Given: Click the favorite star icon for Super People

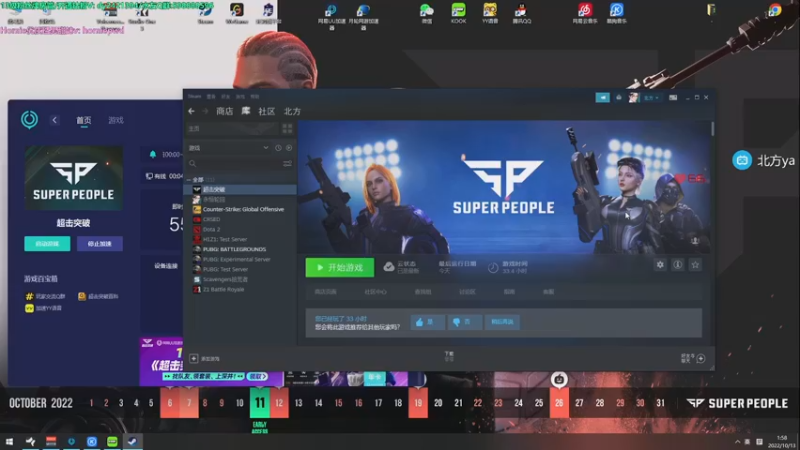Looking at the screenshot, I should tap(695, 265).
